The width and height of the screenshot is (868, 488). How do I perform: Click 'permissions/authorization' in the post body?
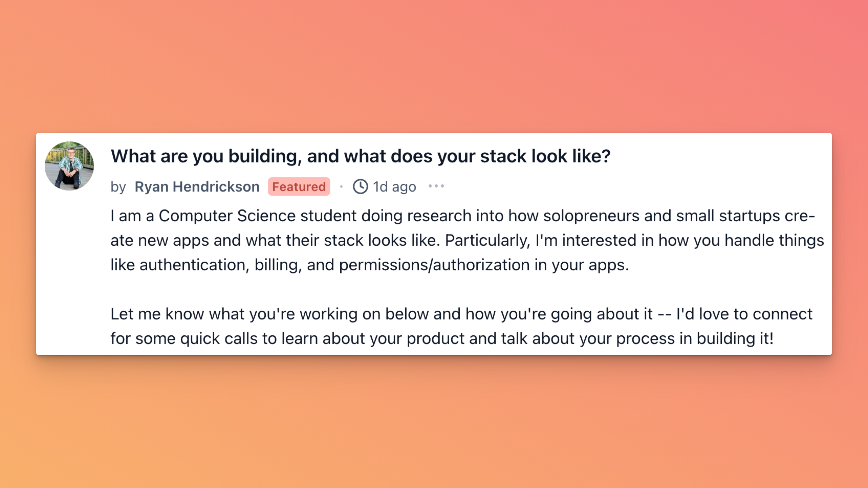(434, 265)
